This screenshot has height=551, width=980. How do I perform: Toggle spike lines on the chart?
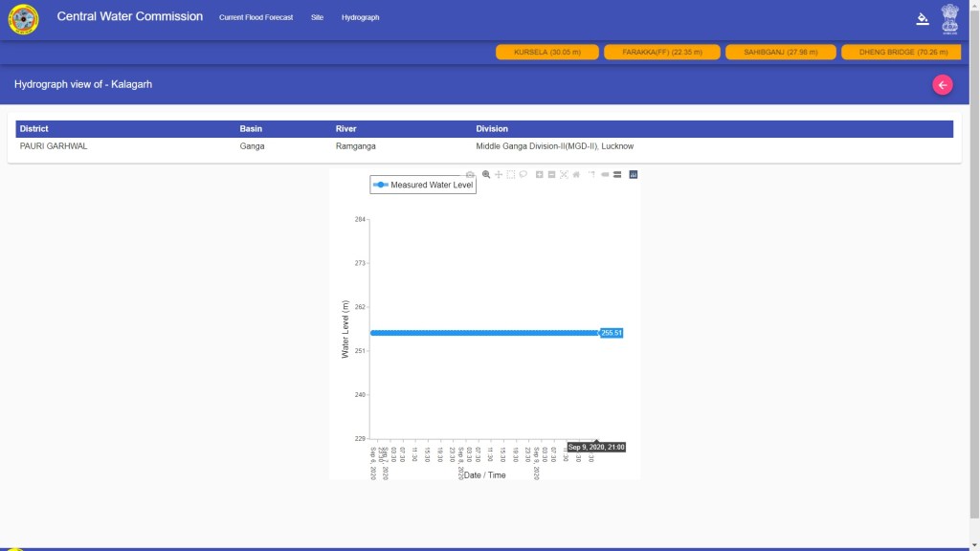tap(592, 175)
